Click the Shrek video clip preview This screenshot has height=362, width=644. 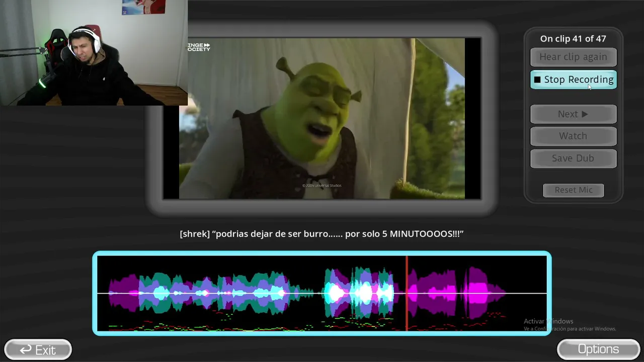tap(322, 119)
